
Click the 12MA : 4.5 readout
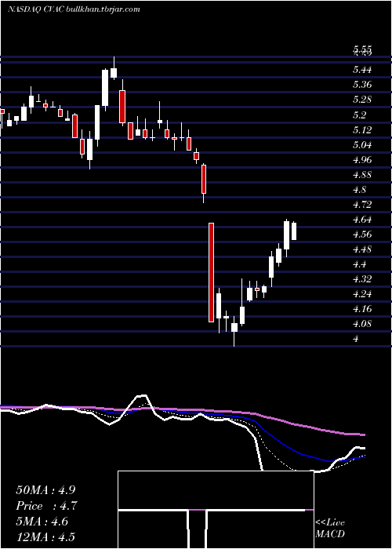(x=45, y=537)
